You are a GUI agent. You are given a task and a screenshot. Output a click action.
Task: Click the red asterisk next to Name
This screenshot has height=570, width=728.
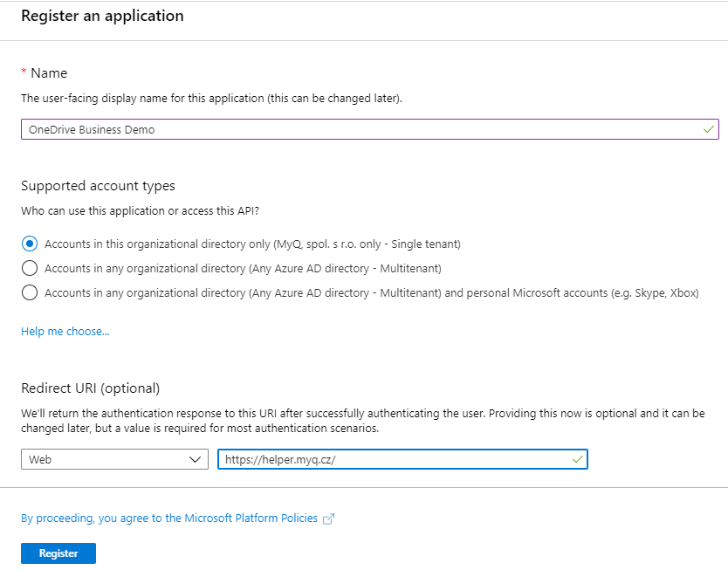[24, 72]
